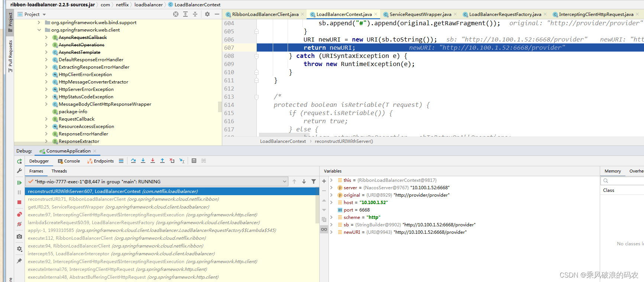
Task: Open the Console tab in debugger
Action: tap(69, 161)
